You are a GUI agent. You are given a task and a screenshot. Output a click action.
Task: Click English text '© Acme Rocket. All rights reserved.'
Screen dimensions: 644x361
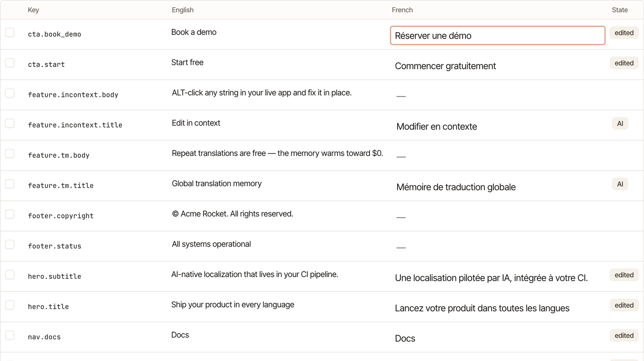[x=232, y=214]
